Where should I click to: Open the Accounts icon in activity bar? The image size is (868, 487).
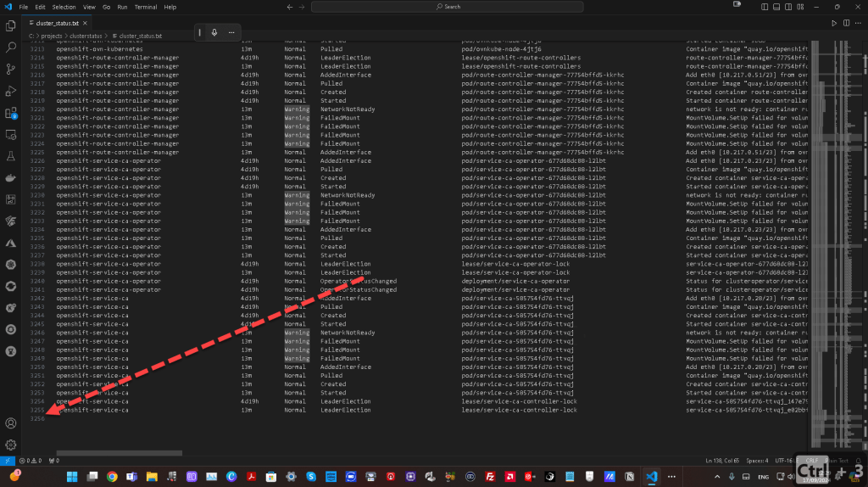[x=10, y=423]
